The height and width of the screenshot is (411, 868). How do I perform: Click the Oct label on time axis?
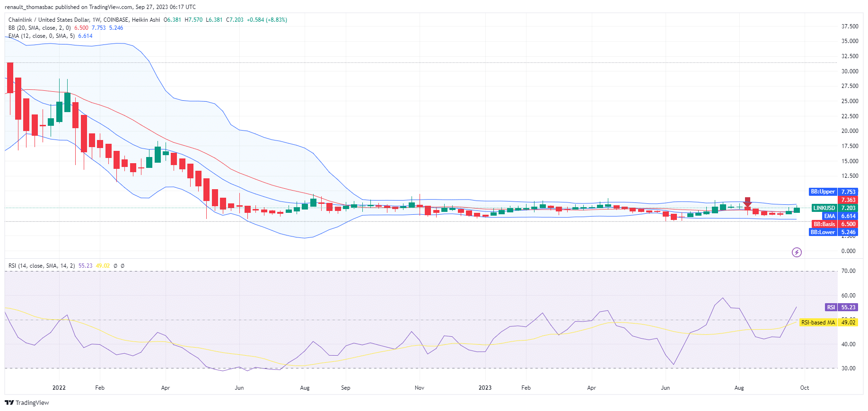(x=804, y=388)
